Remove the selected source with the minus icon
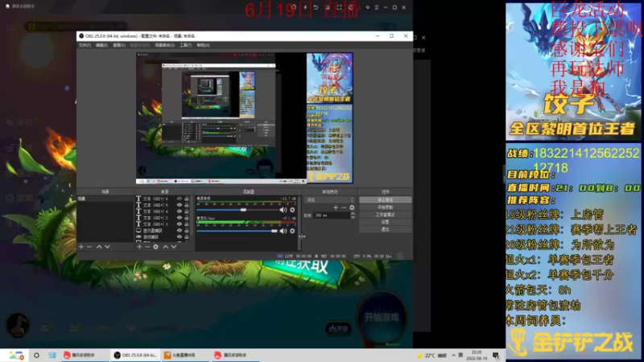The height and width of the screenshot is (362, 644). point(147,247)
